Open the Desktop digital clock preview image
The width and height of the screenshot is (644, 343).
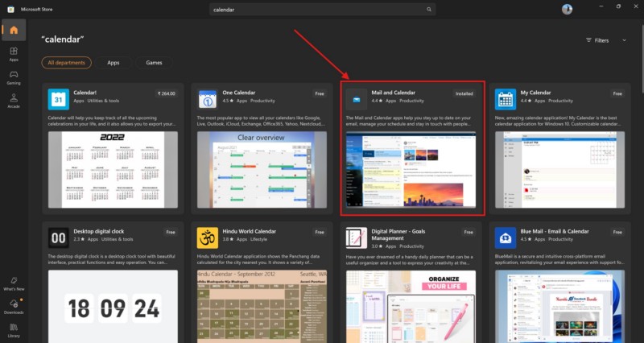(x=113, y=306)
